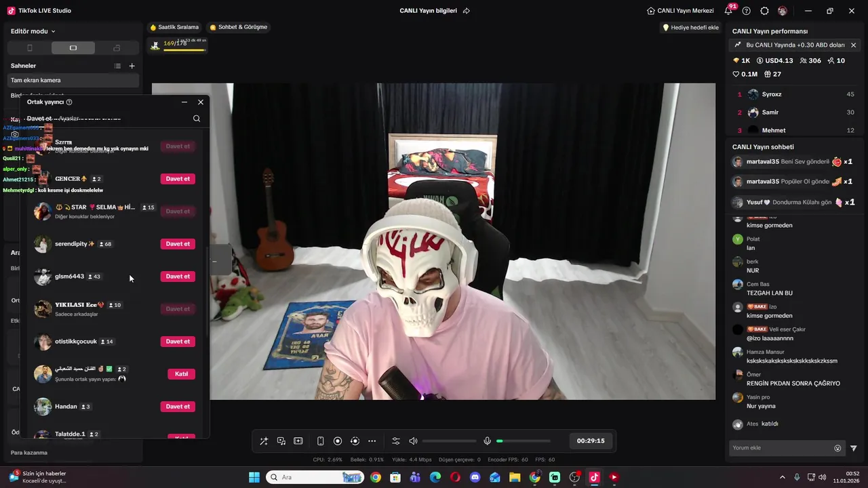This screenshot has width=868, height=488.
Task: Open the more options ellipsis in bottom toolbar
Action: [x=372, y=441]
